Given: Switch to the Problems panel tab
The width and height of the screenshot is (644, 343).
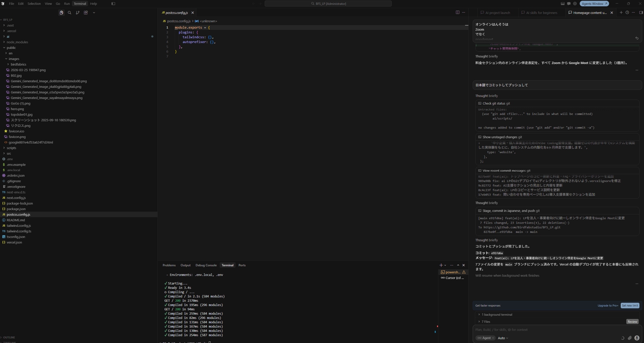Looking at the screenshot, I should [x=169, y=265].
